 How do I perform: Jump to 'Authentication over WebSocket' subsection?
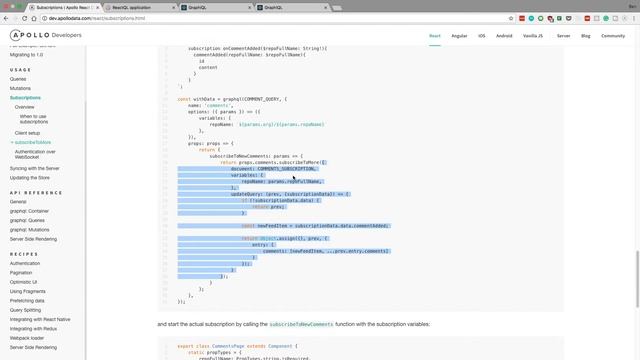pyautogui.click(x=35, y=154)
